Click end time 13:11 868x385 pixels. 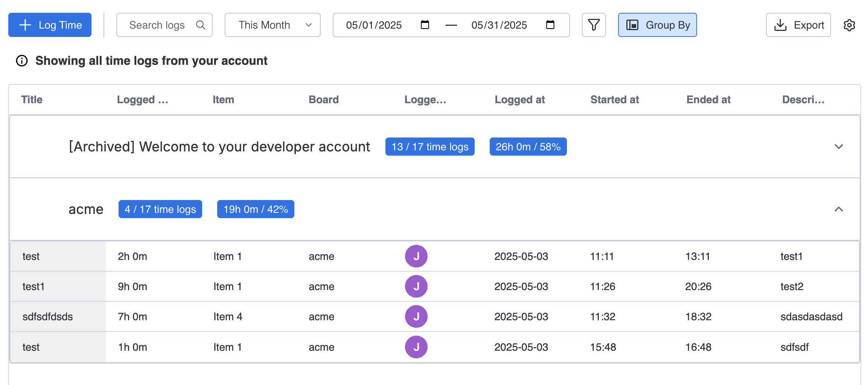[697, 257]
